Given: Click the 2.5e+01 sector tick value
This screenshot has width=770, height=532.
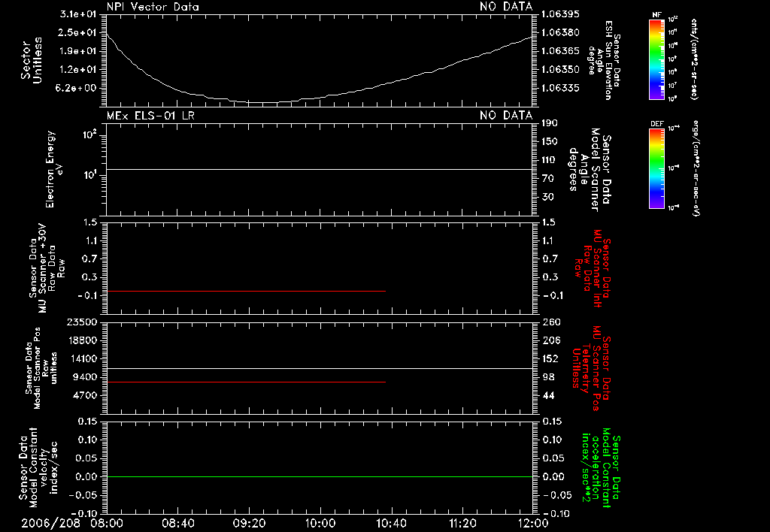Looking at the screenshot, I should (78, 32).
